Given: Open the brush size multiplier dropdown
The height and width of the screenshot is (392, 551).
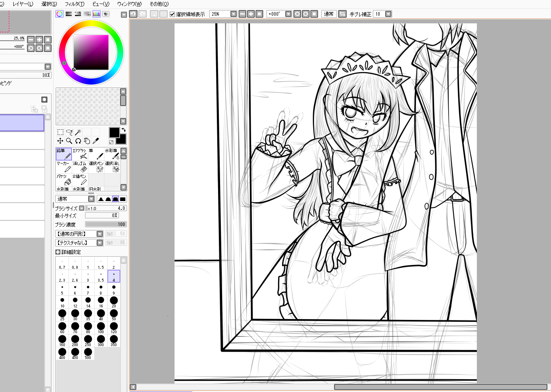Looking at the screenshot, I should click(x=82, y=208).
